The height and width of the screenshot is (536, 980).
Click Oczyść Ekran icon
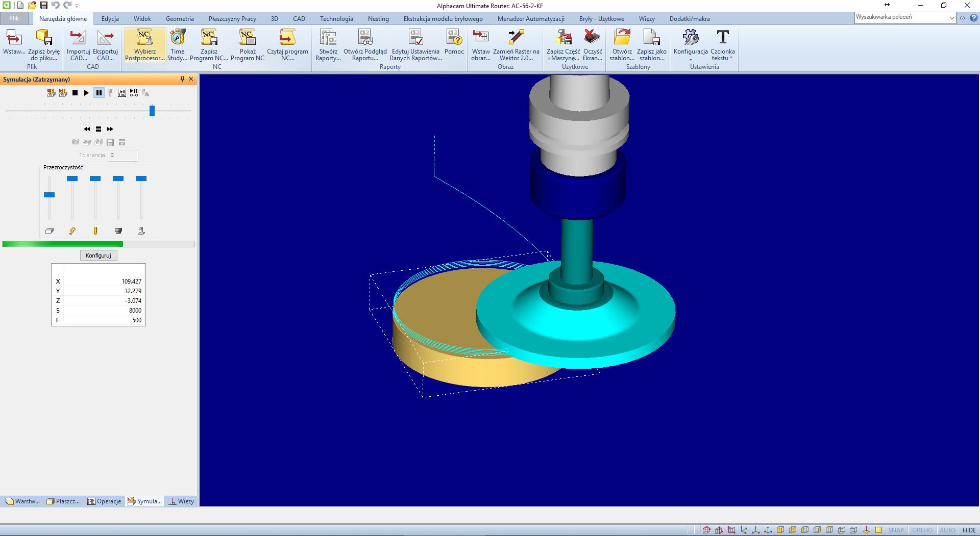coord(593,45)
